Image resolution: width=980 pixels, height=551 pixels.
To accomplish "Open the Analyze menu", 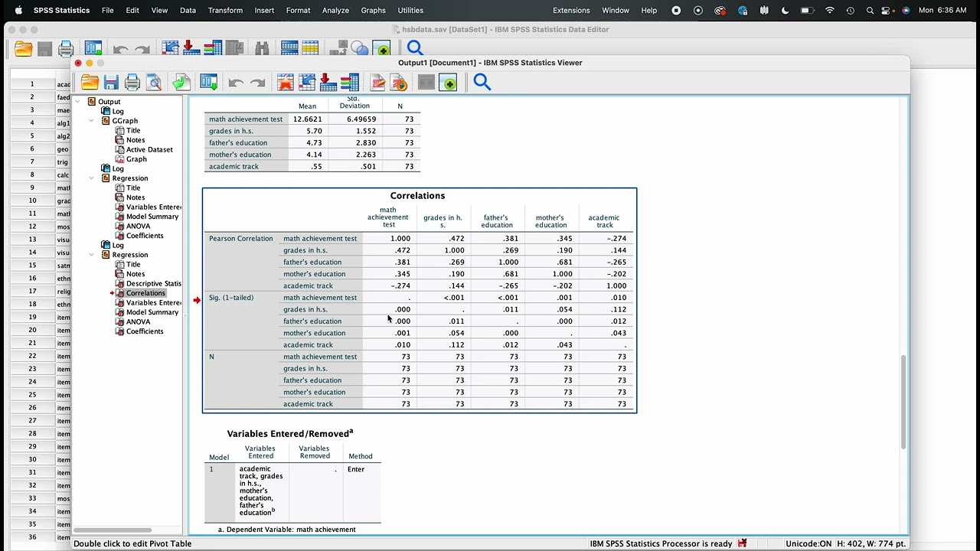I will click(x=335, y=10).
